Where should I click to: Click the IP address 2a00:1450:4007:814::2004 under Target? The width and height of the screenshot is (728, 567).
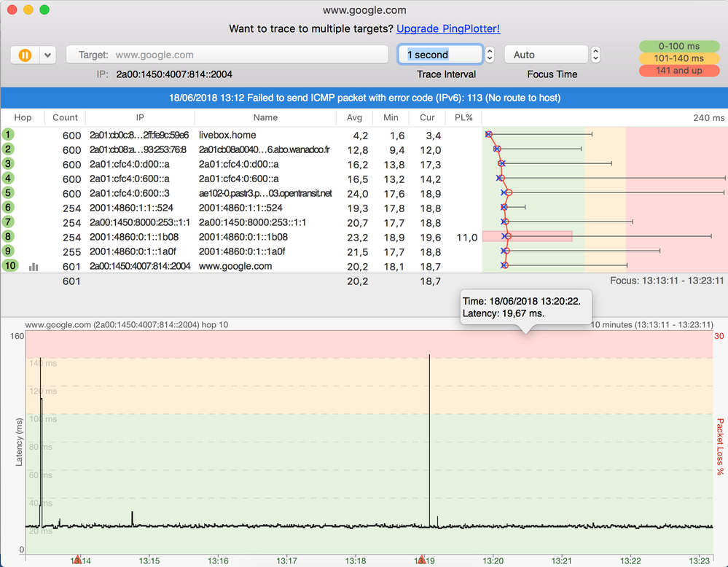[x=174, y=74]
